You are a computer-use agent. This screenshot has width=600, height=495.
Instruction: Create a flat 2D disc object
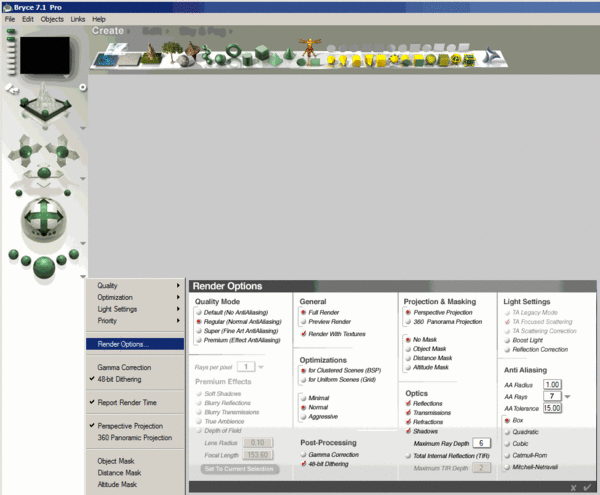(x=302, y=62)
